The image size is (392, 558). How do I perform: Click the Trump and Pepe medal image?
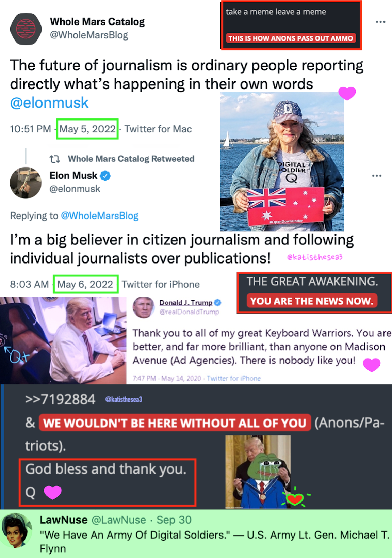point(258,472)
